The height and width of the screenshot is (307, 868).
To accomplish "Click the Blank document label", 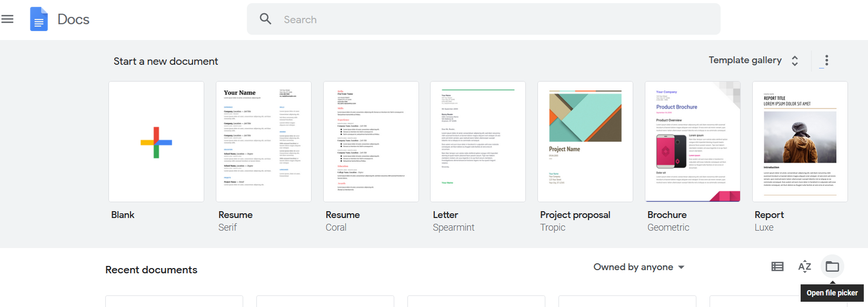I will click(x=123, y=215).
